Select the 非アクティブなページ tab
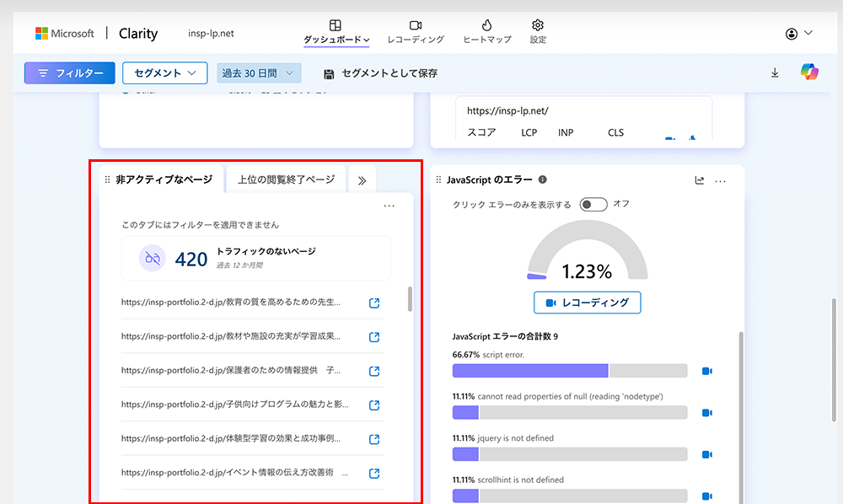The image size is (843, 504). (x=164, y=180)
